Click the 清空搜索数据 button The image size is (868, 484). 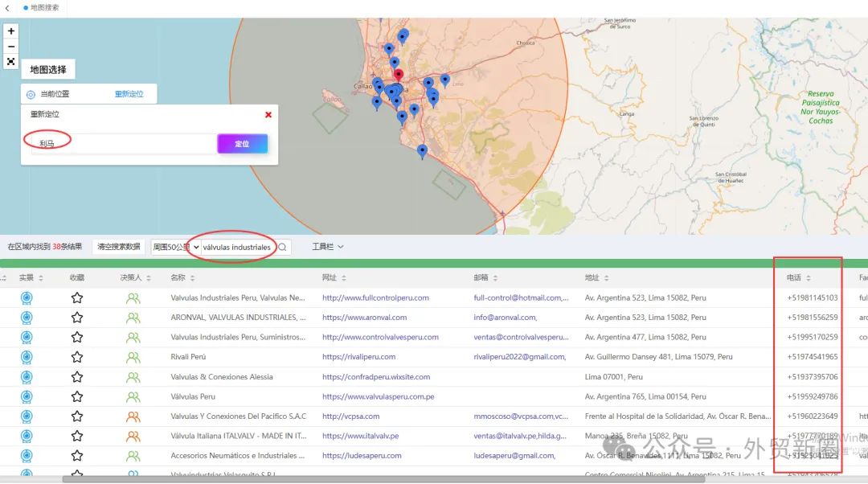[x=118, y=247]
